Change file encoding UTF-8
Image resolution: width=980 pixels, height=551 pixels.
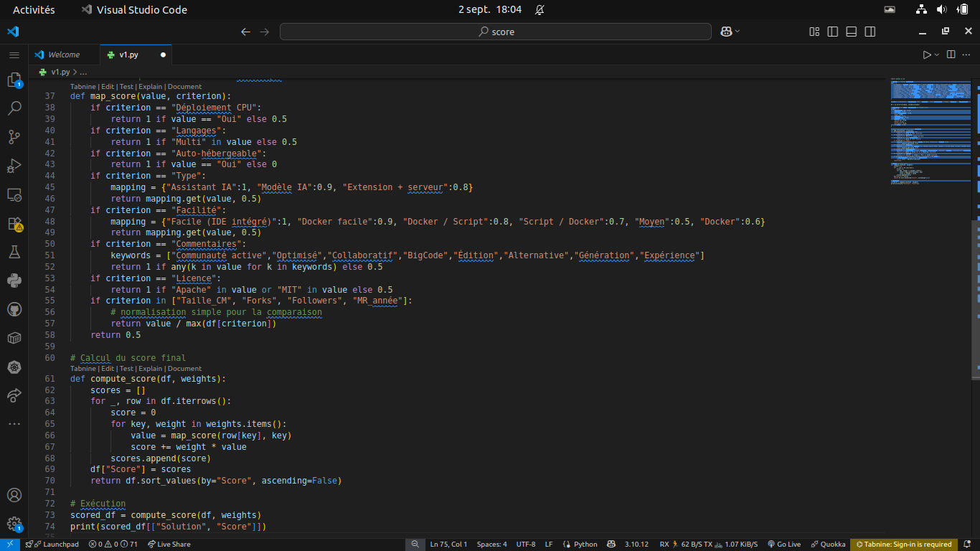(x=526, y=544)
